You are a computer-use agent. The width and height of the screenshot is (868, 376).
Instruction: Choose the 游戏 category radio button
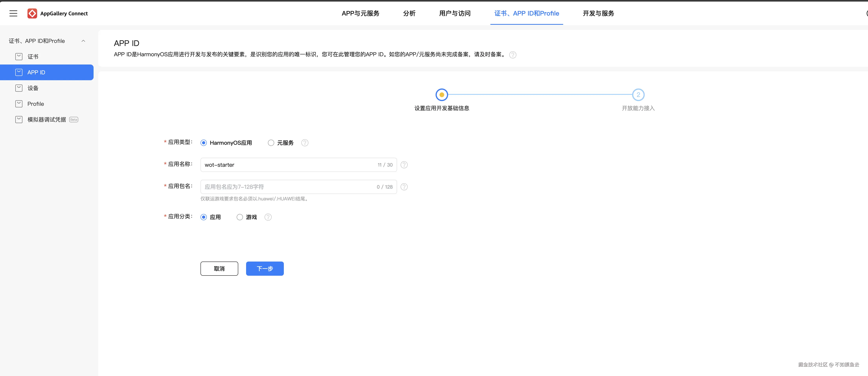[240, 217]
